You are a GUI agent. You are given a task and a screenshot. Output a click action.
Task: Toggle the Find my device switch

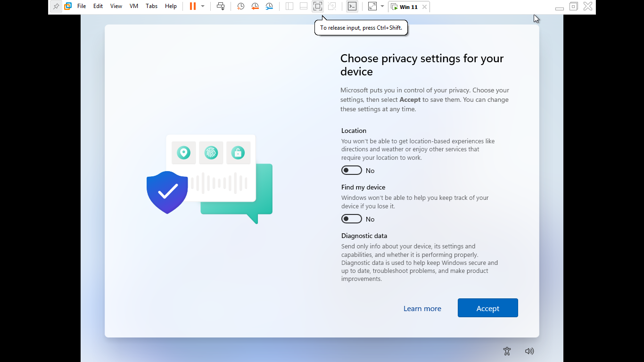pos(352,219)
